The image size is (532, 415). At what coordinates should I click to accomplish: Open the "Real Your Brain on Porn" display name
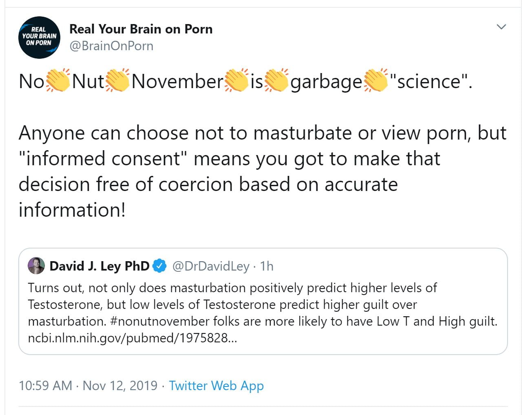tap(141, 29)
